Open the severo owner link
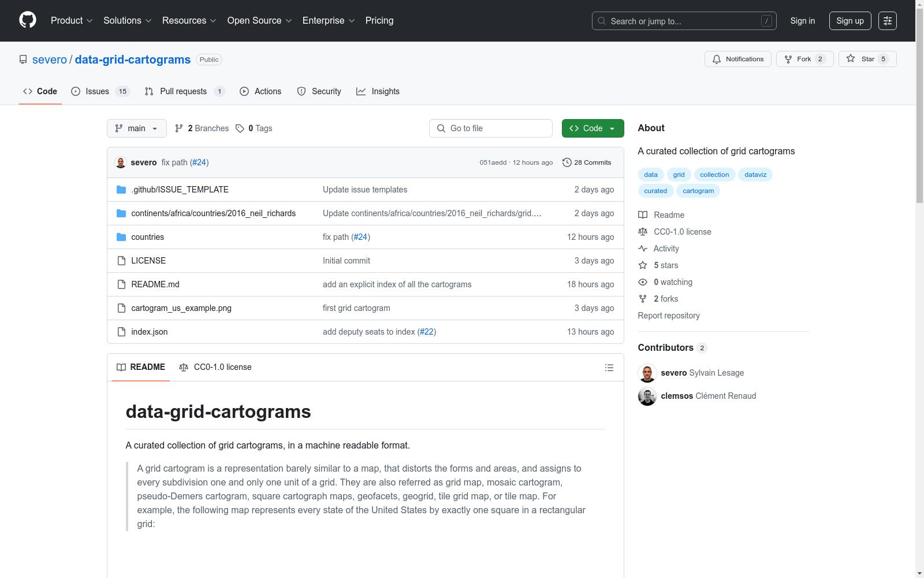Image resolution: width=924 pixels, height=578 pixels. coord(50,60)
